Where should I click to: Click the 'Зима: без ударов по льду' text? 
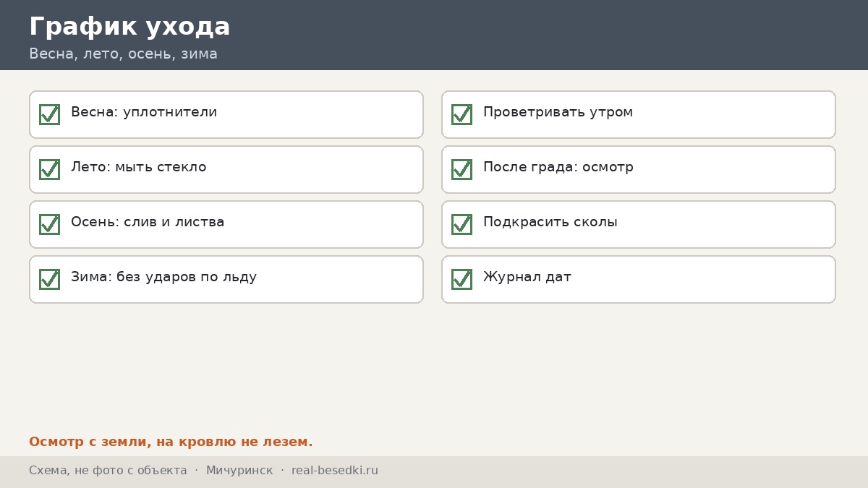pos(163,277)
